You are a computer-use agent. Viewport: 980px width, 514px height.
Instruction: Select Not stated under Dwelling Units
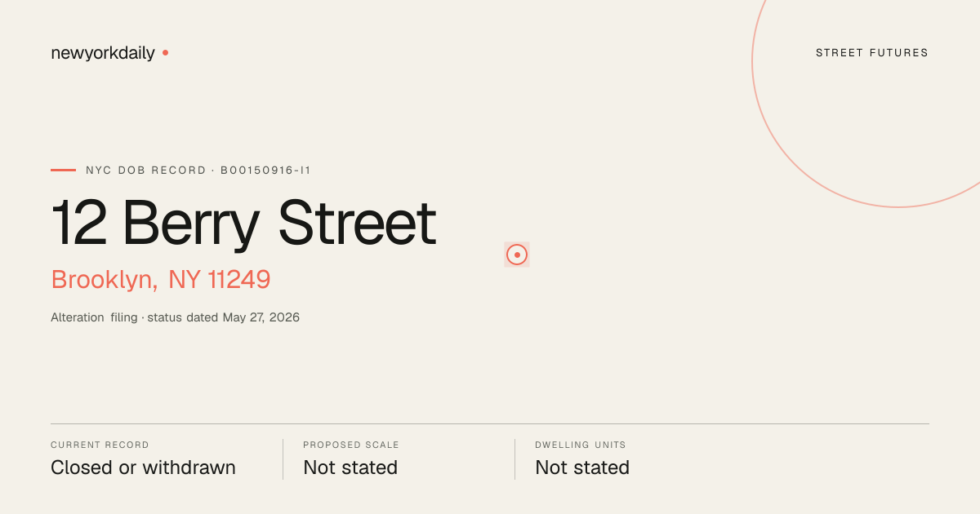[x=582, y=467]
